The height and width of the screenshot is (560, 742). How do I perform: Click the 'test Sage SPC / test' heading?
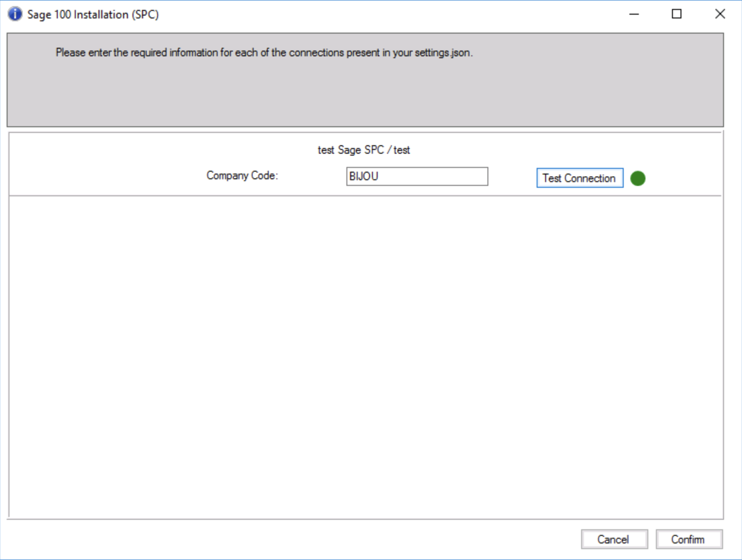pyautogui.click(x=364, y=150)
